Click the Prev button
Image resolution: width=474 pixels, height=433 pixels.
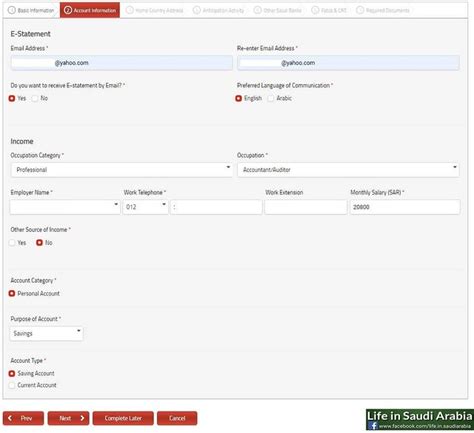23,418
